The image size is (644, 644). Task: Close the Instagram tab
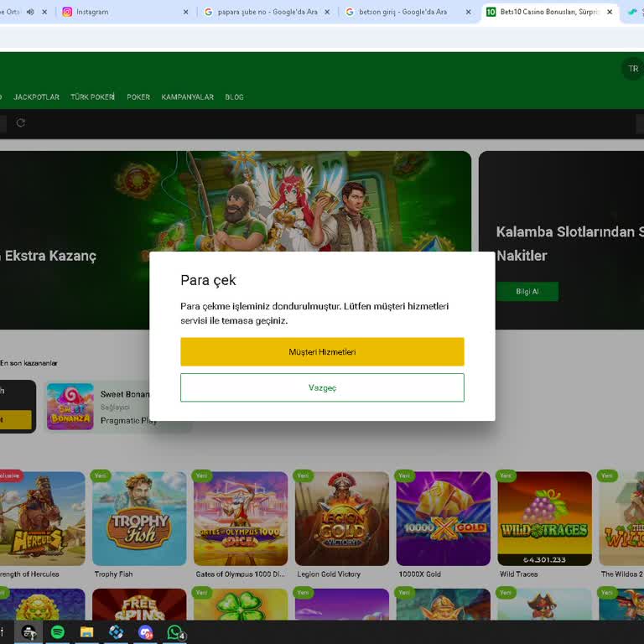(185, 12)
